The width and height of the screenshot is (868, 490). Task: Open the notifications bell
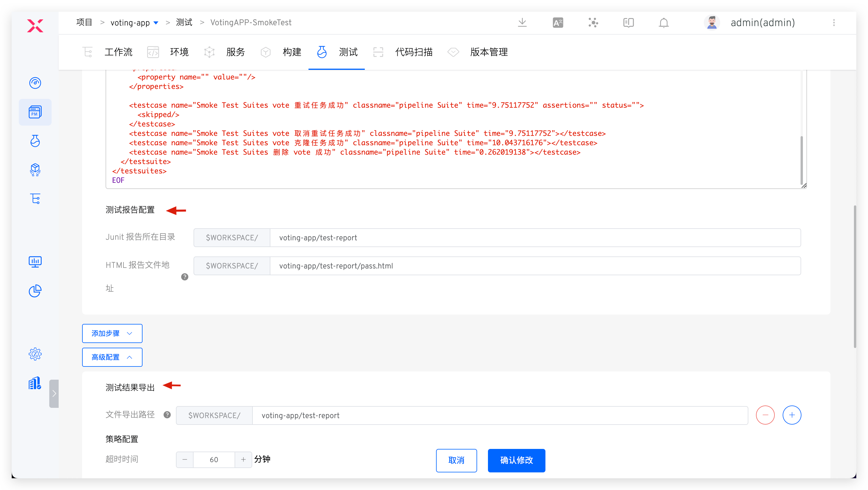(x=664, y=23)
